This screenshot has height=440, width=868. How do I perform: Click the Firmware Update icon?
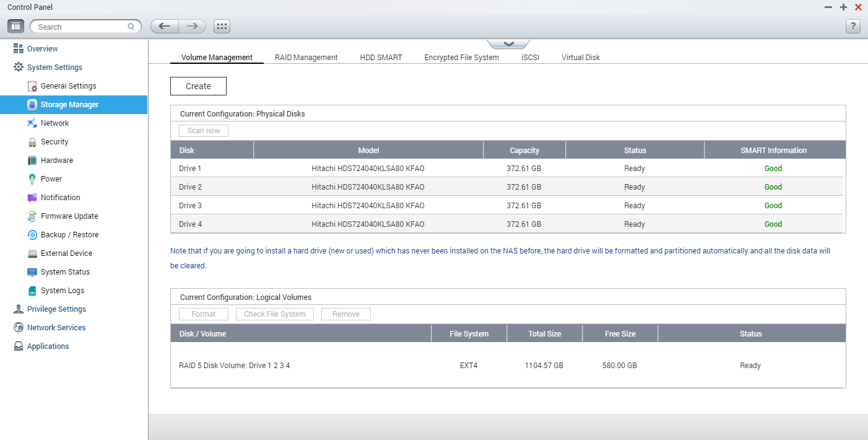pyautogui.click(x=32, y=216)
